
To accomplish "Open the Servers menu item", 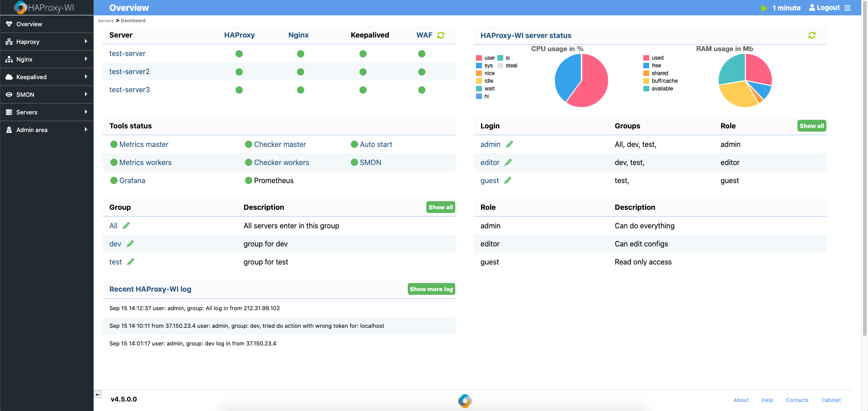I will point(47,112).
